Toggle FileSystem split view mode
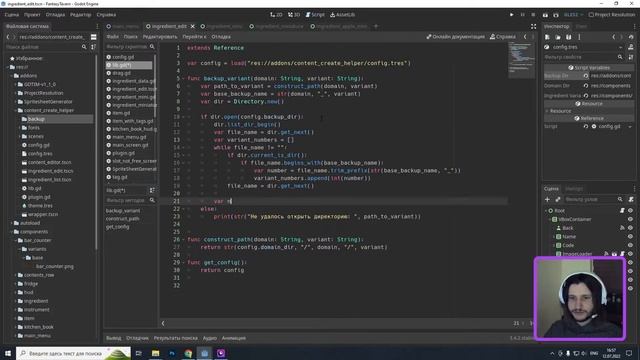The image size is (640, 360). point(93,37)
